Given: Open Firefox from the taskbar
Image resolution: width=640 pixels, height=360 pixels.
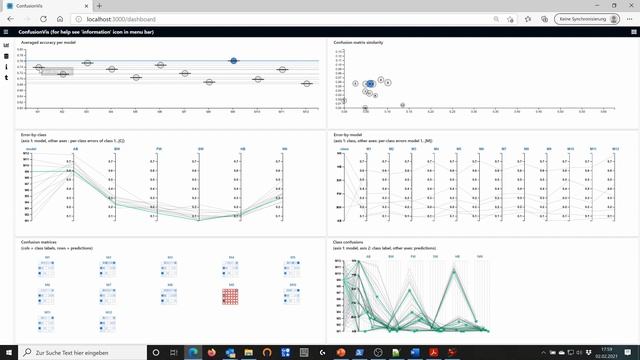Looking at the screenshot, I should (x=211, y=352).
